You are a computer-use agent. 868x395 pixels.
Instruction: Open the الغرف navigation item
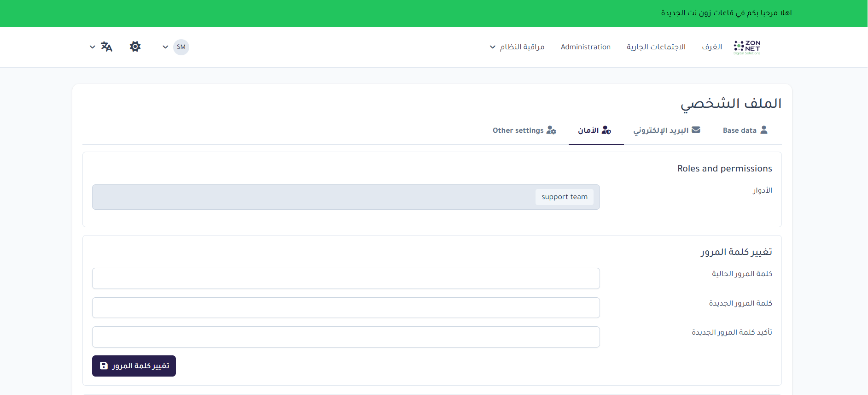coord(711,47)
